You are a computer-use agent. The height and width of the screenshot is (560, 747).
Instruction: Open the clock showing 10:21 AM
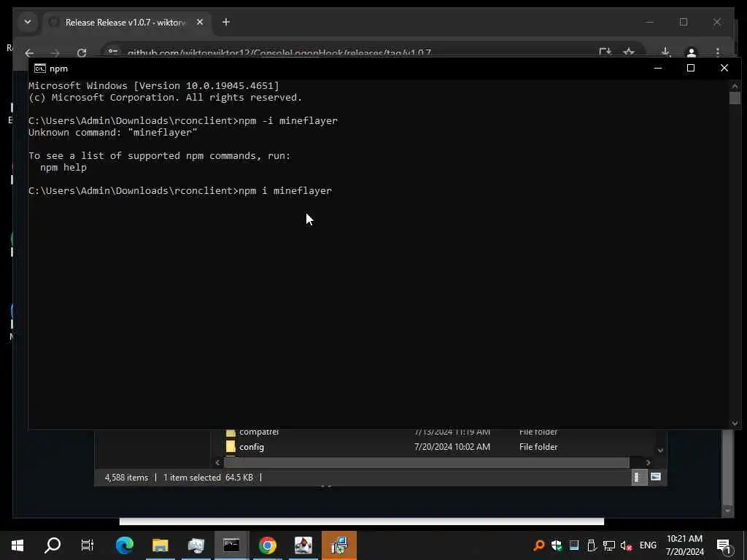684,545
